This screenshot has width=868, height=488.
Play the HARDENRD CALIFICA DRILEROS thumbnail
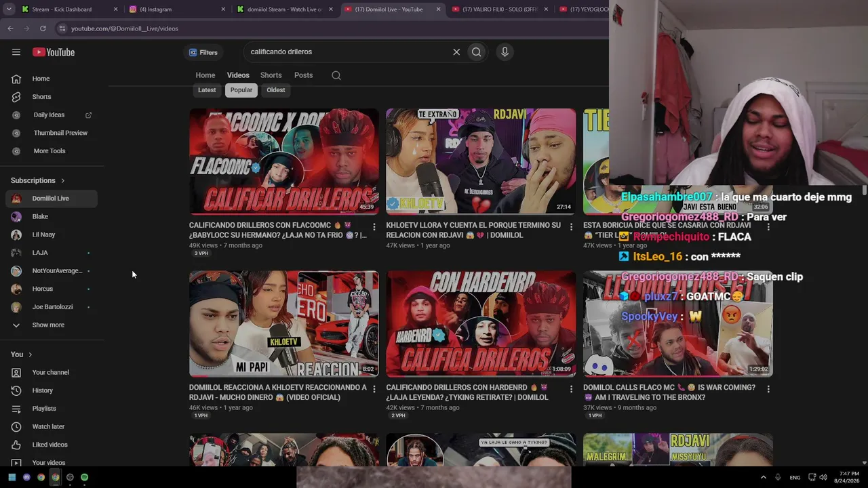click(481, 324)
